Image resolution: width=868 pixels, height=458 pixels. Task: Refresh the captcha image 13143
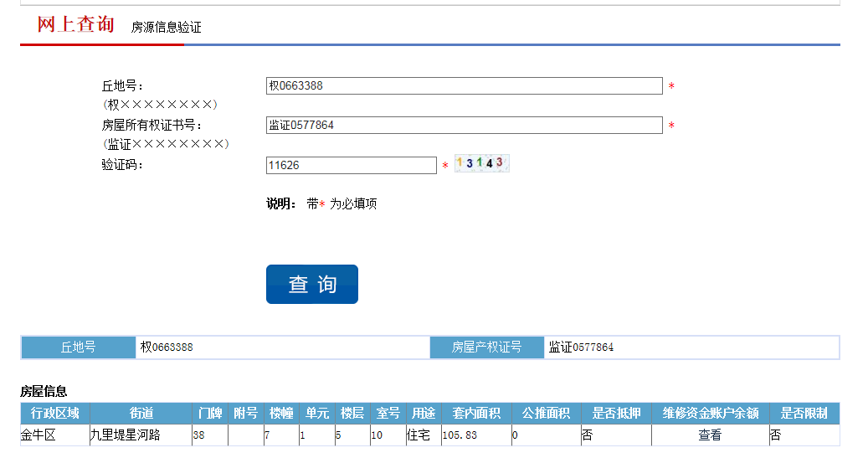tap(481, 163)
